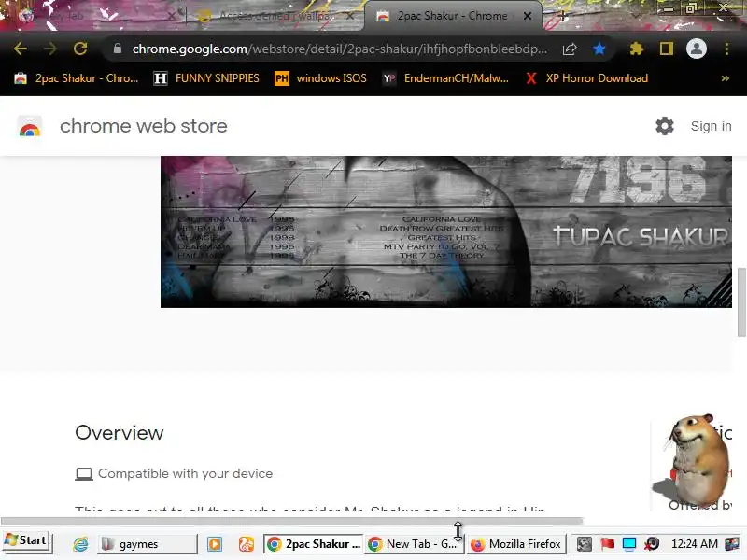The width and height of the screenshot is (747, 560).
Task: Close the 2pac Shakur - Chrome tab
Action: tap(528, 16)
